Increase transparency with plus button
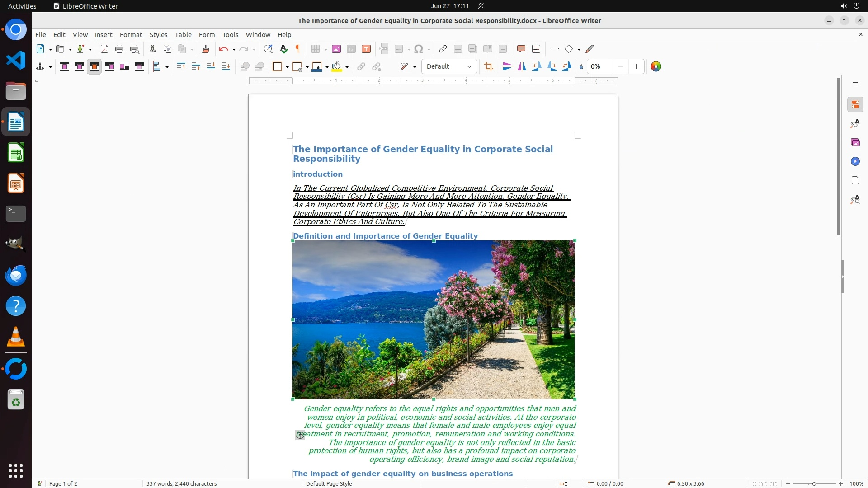Image resolution: width=868 pixels, height=488 pixels. point(636,67)
